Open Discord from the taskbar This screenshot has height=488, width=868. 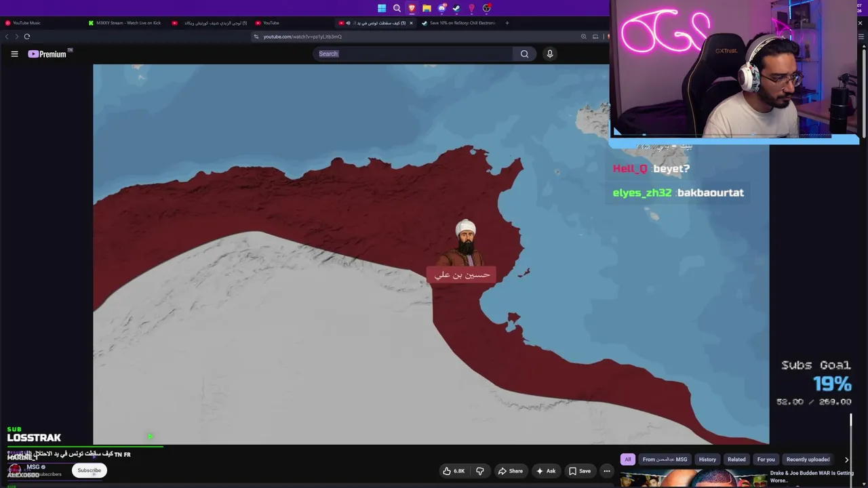[441, 8]
